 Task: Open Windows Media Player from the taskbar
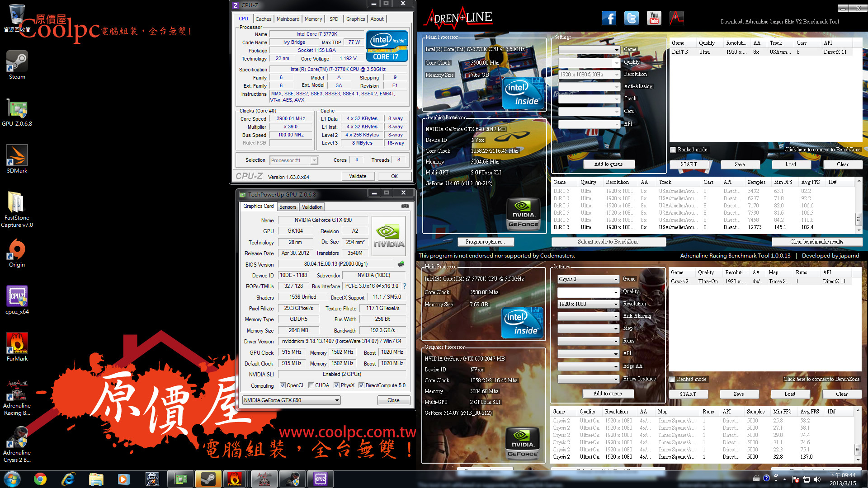124,479
